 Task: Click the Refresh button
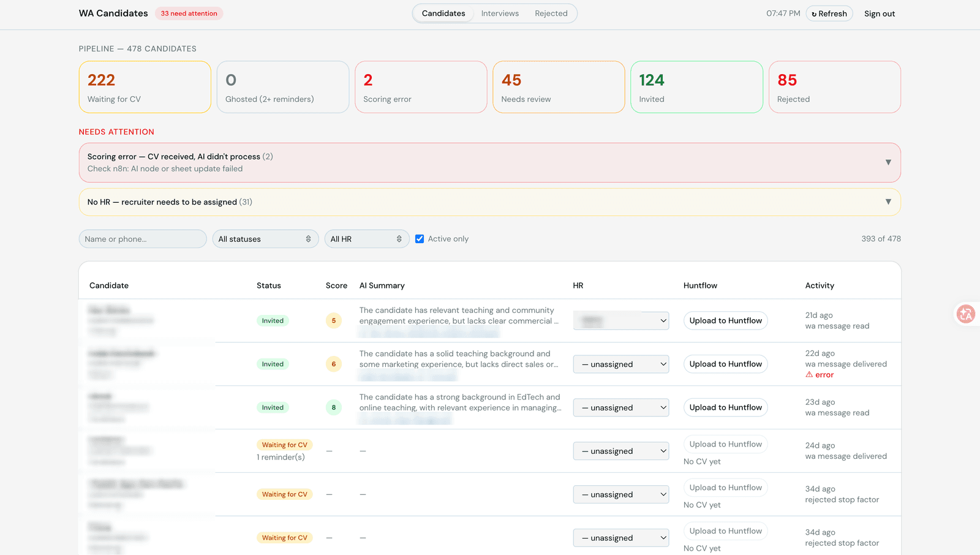click(829, 13)
